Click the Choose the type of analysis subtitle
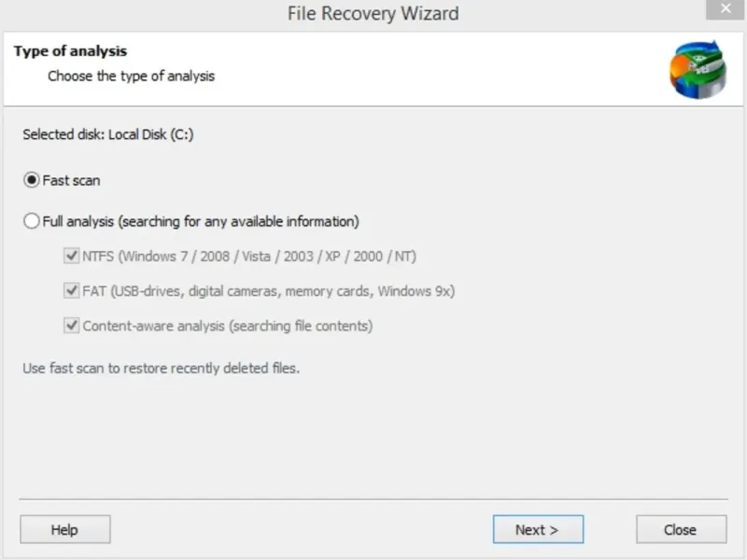 [x=131, y=77]
